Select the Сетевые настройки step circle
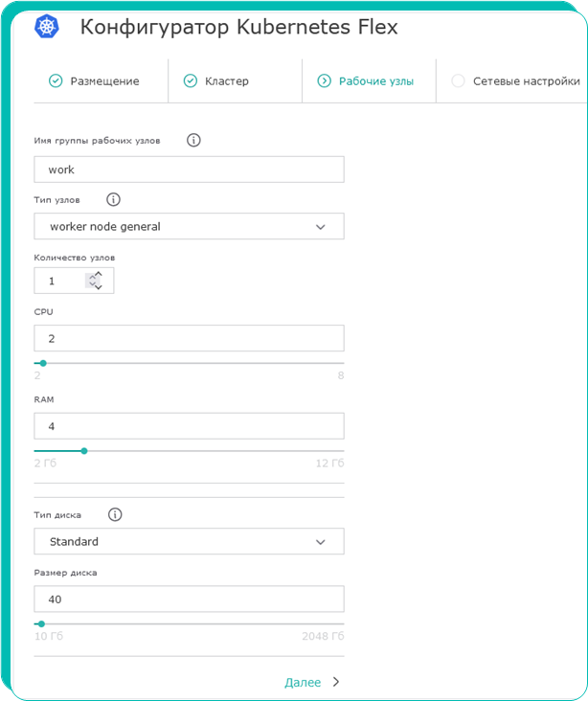588x701 pixels. tap(458, 81)
